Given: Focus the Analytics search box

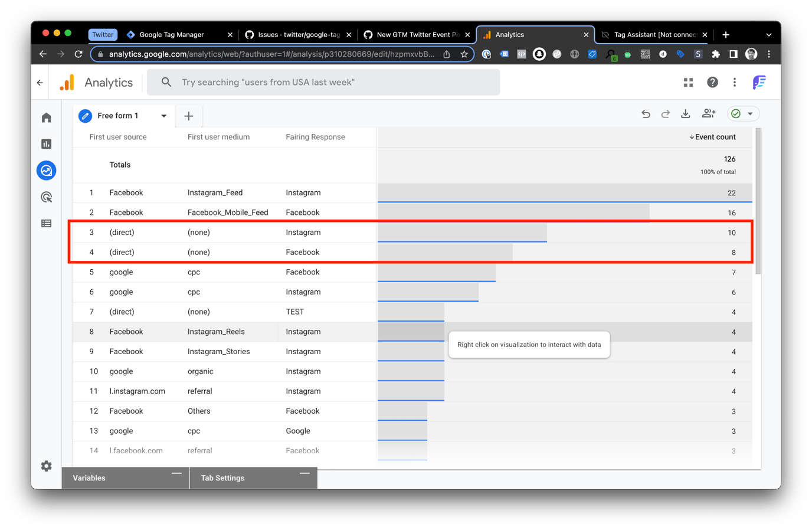Looking at the screenshot, I should coord(323,83).
